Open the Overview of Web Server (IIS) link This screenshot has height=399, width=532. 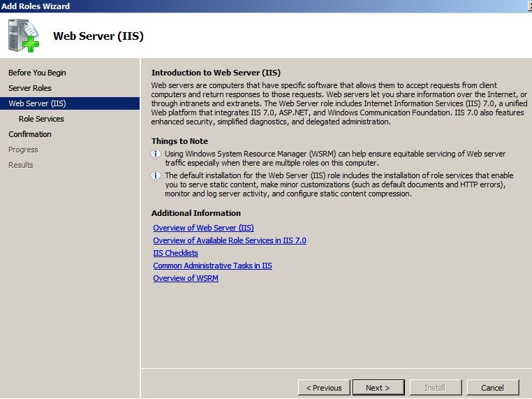(204, 228)
